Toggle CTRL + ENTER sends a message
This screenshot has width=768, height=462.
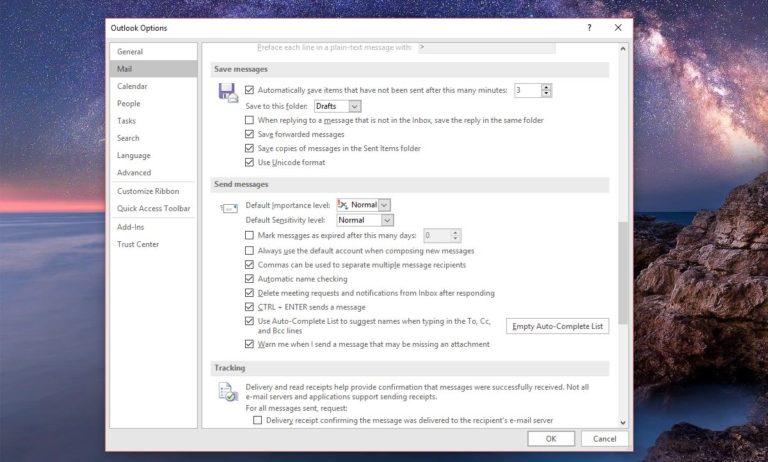[250, 308]
